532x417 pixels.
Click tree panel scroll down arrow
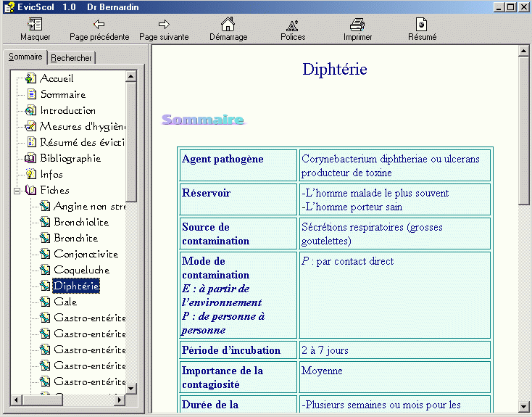pos(131,389)
